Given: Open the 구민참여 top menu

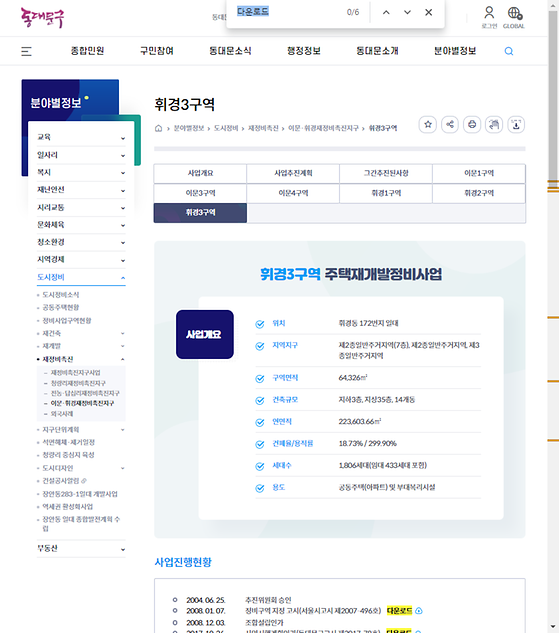Looking at the screenshot, I should (157, 51).
